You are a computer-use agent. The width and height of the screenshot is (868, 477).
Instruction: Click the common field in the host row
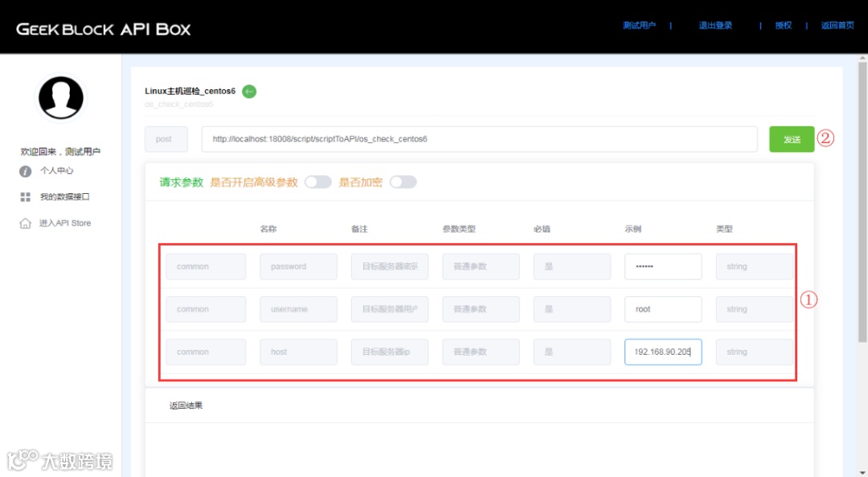coord(206,352)
